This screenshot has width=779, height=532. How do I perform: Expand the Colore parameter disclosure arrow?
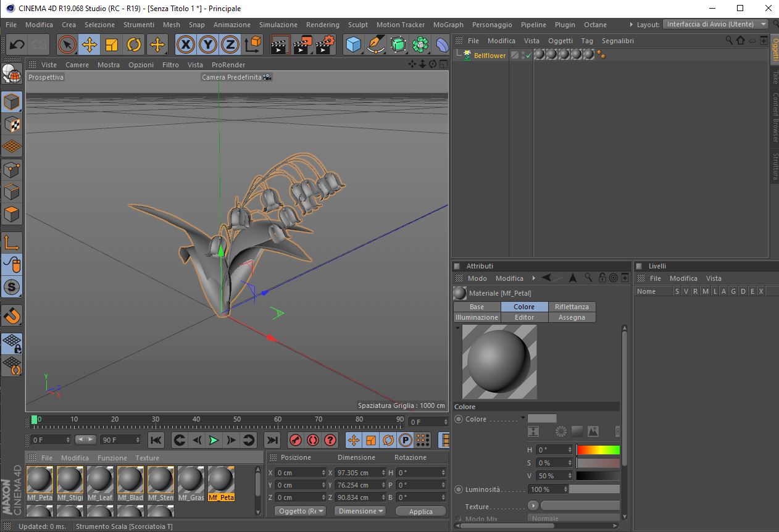click(523, 418)
